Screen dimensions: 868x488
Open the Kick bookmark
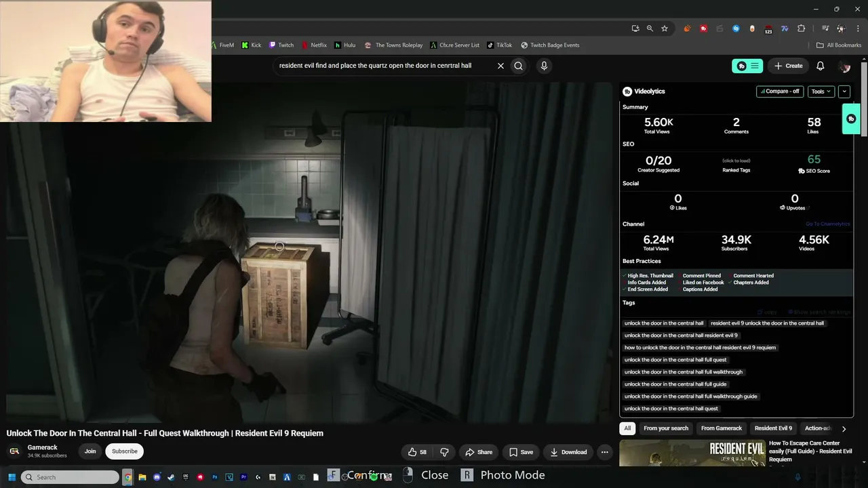click(x=252, y=45)
